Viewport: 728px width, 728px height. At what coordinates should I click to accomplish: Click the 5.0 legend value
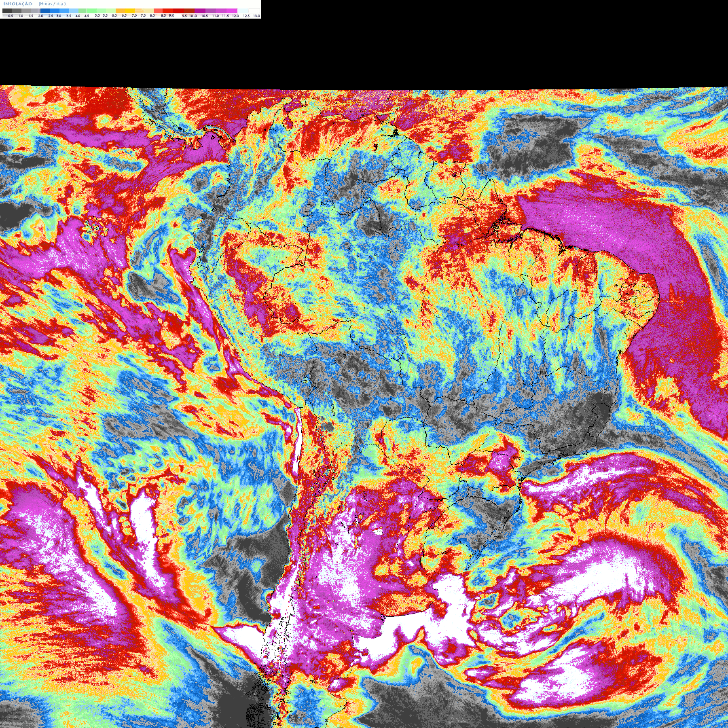(x=97, y=15)
